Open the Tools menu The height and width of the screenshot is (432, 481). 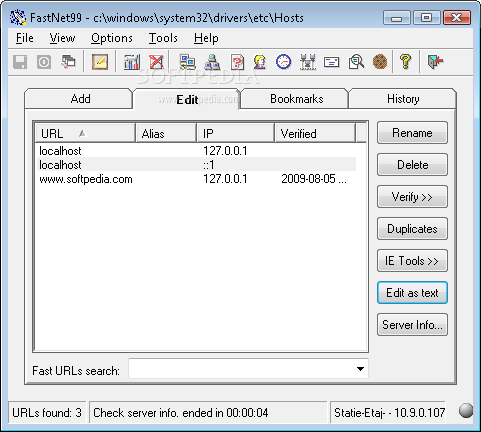pos(163,38)
